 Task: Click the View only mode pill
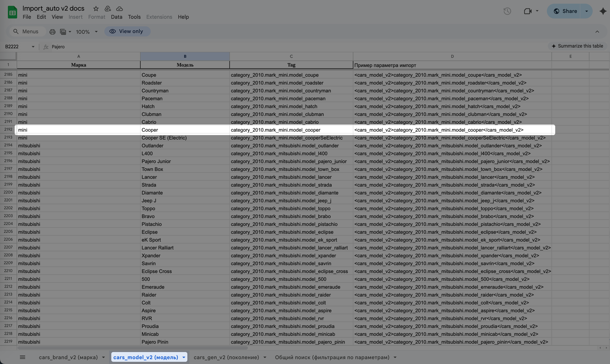(127, 32)
